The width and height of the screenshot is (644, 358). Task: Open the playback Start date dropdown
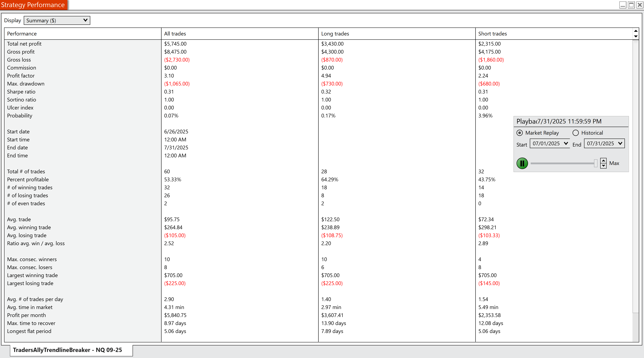(566, 143)
